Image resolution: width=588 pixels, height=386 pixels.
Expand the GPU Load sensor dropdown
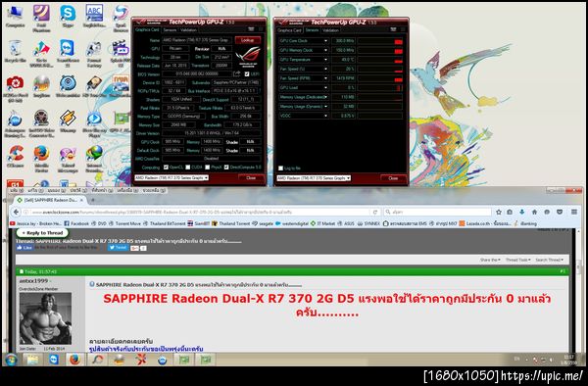[x=325, y=88]
